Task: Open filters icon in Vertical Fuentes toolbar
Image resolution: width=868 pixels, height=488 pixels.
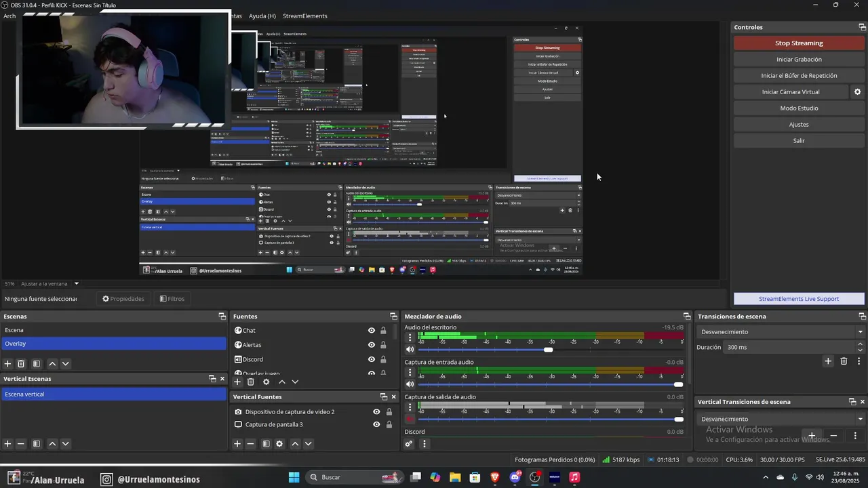Action: [x=267, y=444]
